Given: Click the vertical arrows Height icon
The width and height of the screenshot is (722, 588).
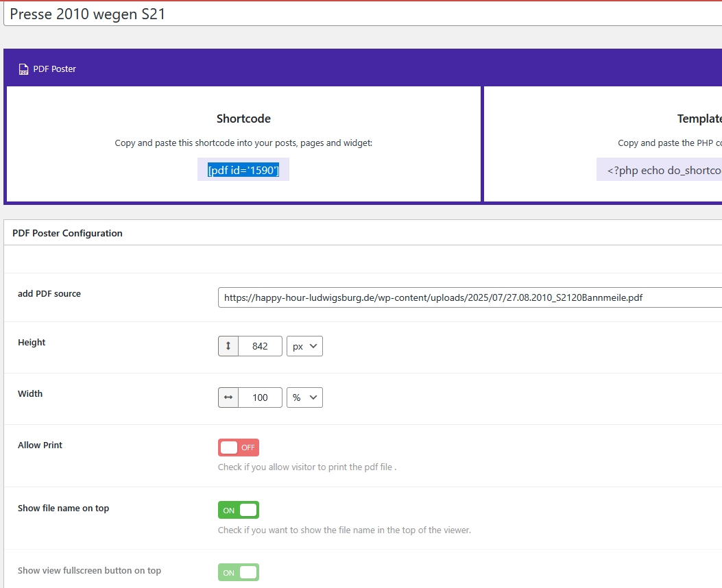Looking at the screenshot, I should (x=228, y=346).
